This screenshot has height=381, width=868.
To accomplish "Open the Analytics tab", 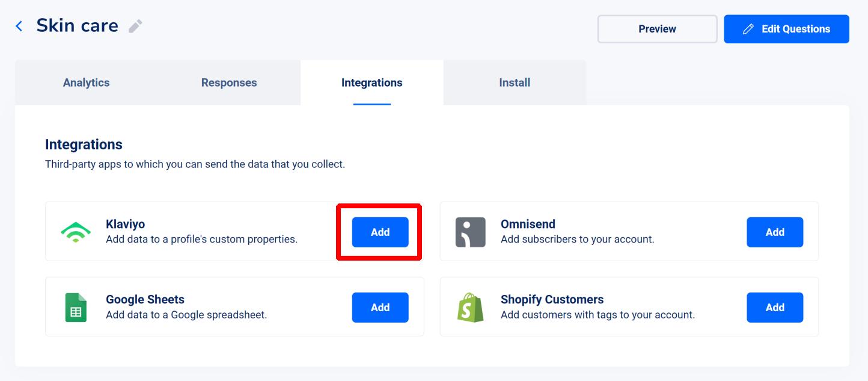I will tap(86, 82).
